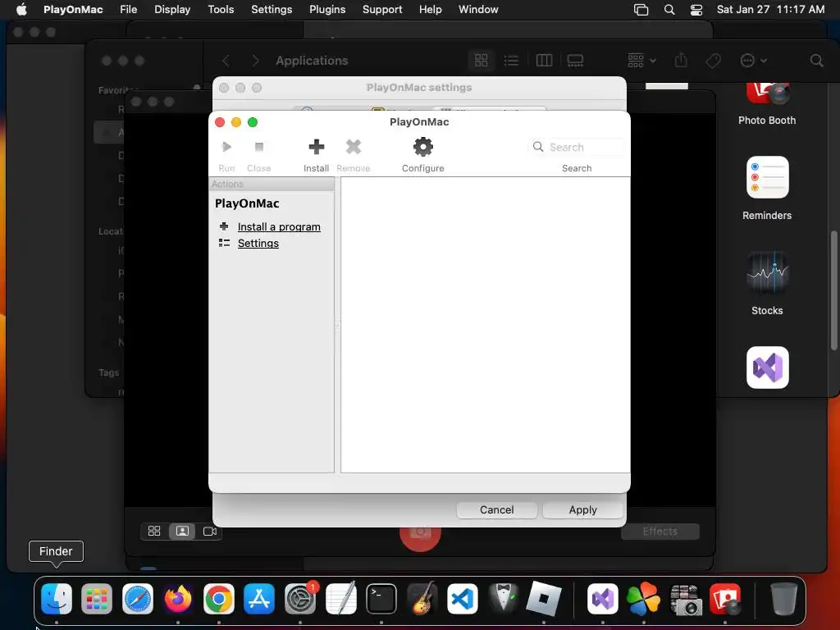Viewport: 840px width, 630px height.
Task: Open Bartender from the Dock
Action: [x=503, y=598]
